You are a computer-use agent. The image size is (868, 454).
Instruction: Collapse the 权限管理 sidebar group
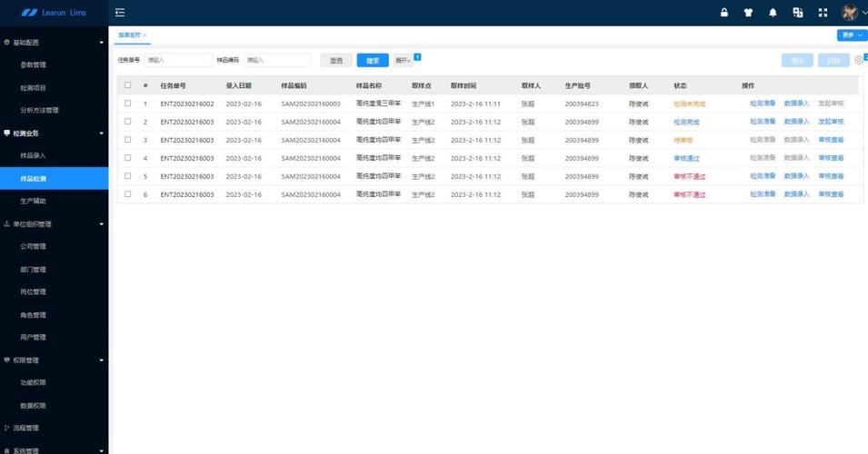point(101,360)
